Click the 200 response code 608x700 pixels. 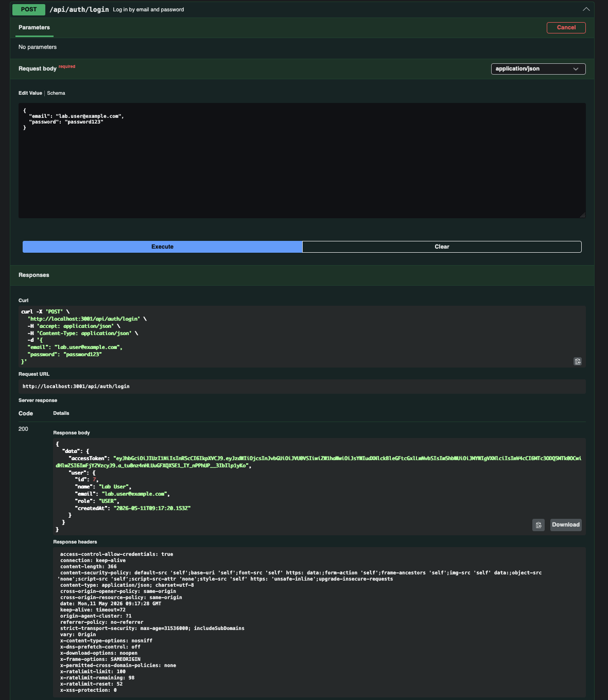click(x=23, y=429)
